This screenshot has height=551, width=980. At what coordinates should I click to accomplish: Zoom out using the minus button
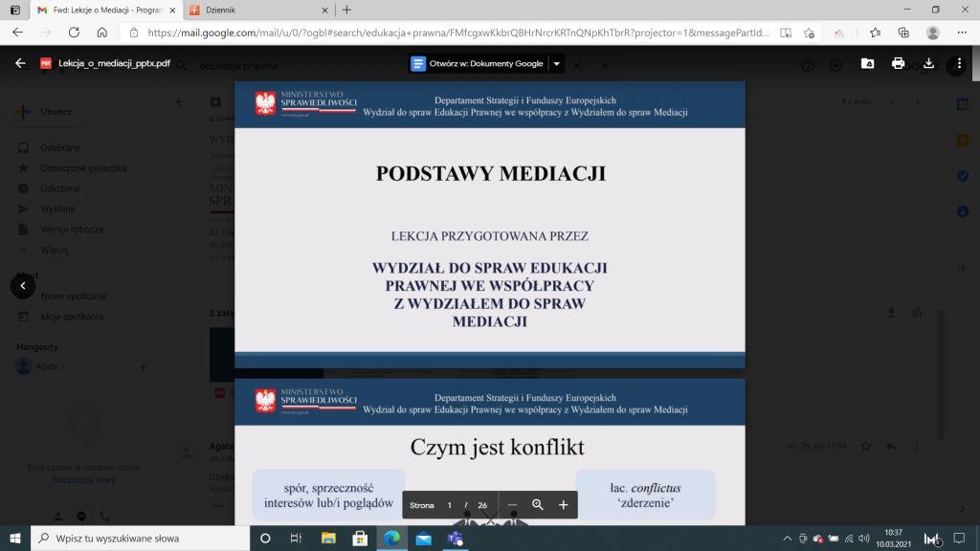(x=512, y=505)
